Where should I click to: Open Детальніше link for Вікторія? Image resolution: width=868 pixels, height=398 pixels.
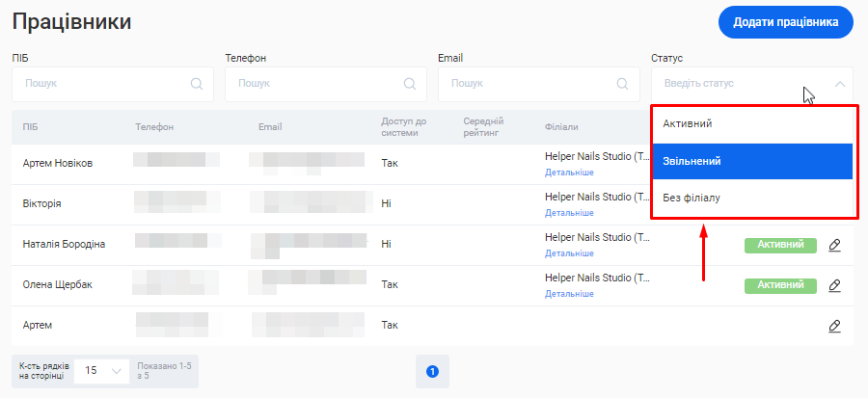(x=569, y=213)
